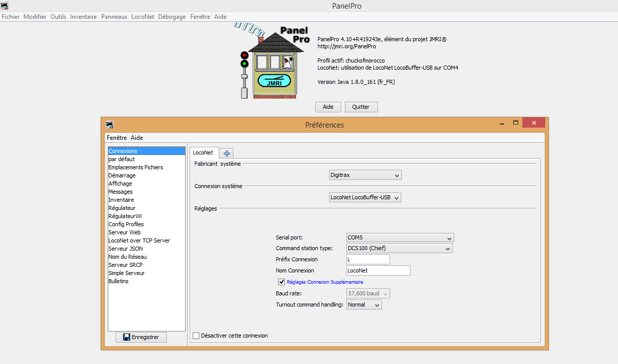Open Fenêtre menu in Préférences window

117,138
